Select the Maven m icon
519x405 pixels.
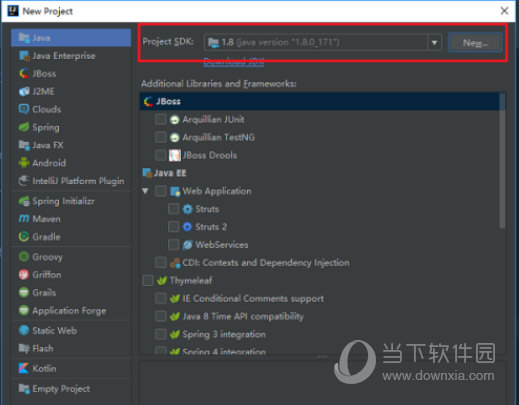coord(24,219)
